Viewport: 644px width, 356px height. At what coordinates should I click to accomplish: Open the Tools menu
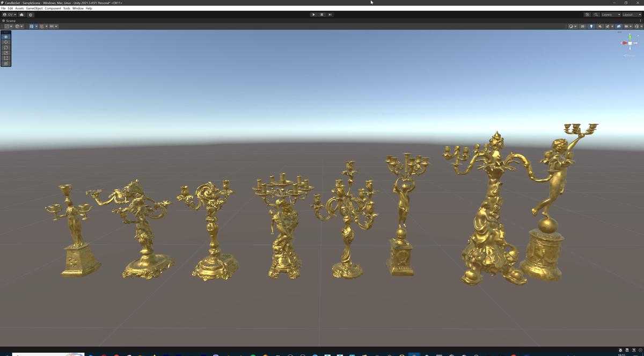pos(67,8)
